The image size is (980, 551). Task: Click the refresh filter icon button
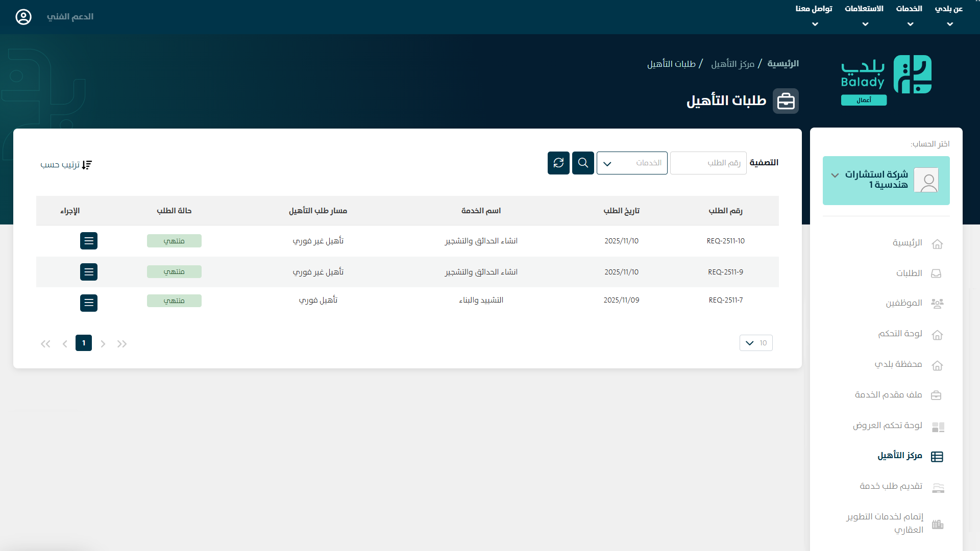coord(558,163)
